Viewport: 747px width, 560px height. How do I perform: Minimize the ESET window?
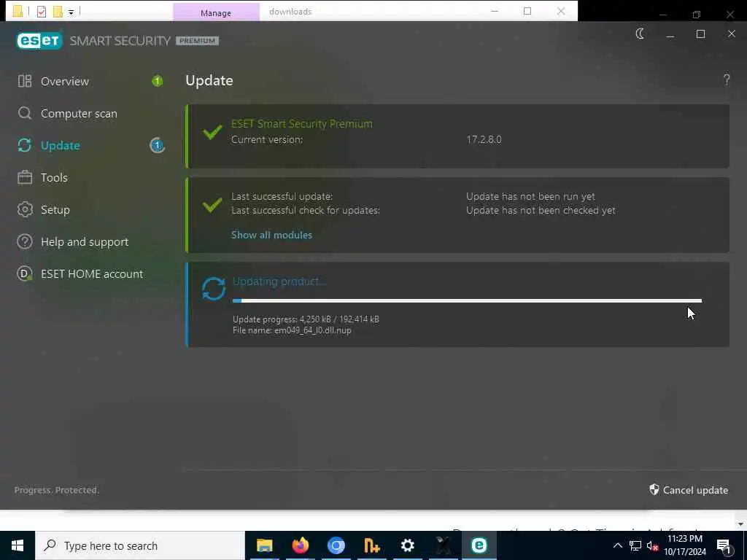pos(670,34)
